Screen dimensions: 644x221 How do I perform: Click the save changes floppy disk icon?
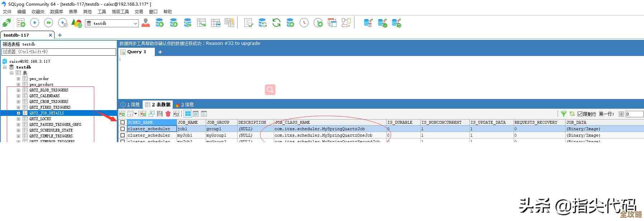(160, 114)
